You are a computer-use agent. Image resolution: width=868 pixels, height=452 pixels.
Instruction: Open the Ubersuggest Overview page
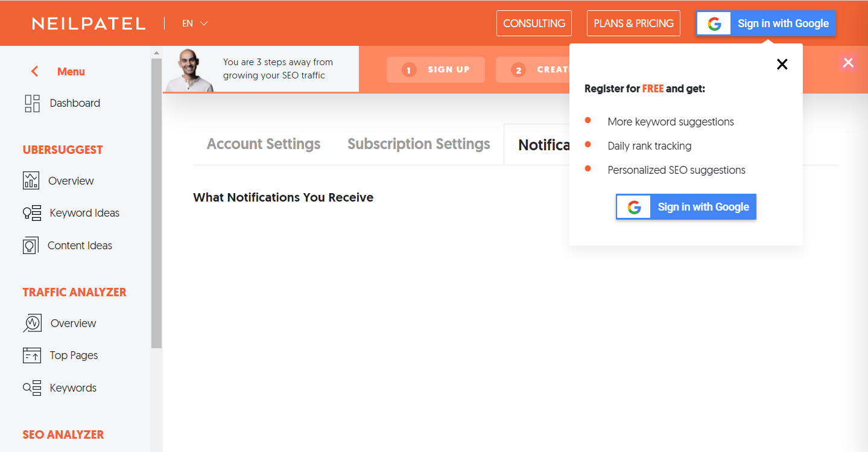71,181
